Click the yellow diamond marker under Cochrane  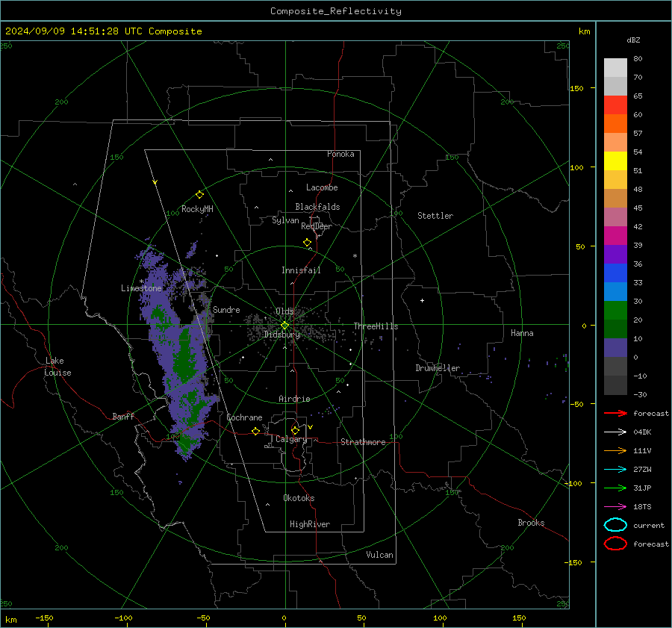pyautogui.click(x=255, y=431)
